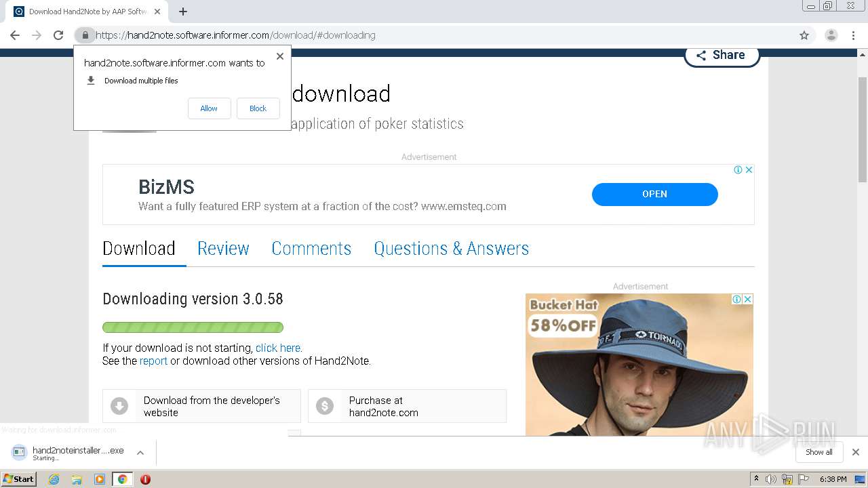Open the media player taskbar icon

coord(100,479)
